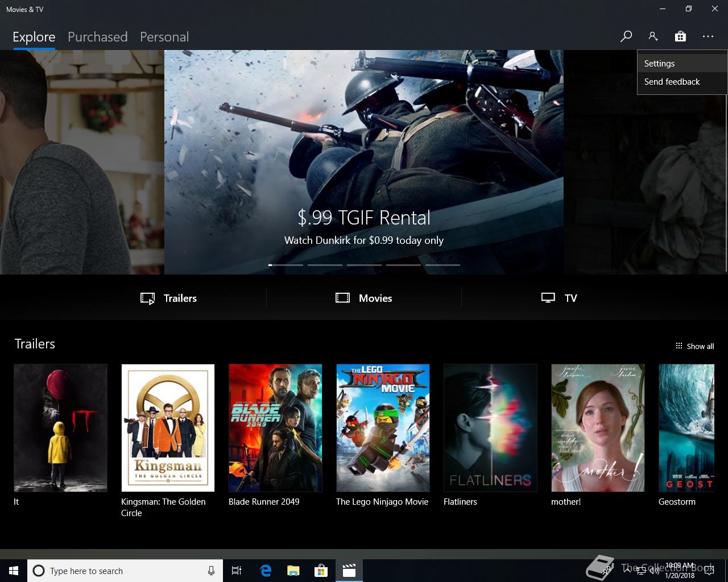Click the 'The Lego Ninjago Movie' title text
Screen dimensions: 728x582
(x=382, y=502)
